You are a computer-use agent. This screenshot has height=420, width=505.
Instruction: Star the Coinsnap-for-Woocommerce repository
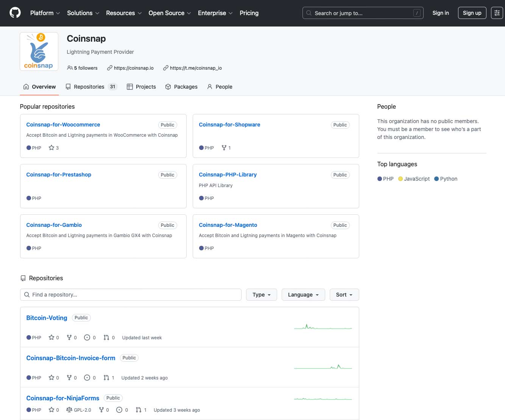52,148
